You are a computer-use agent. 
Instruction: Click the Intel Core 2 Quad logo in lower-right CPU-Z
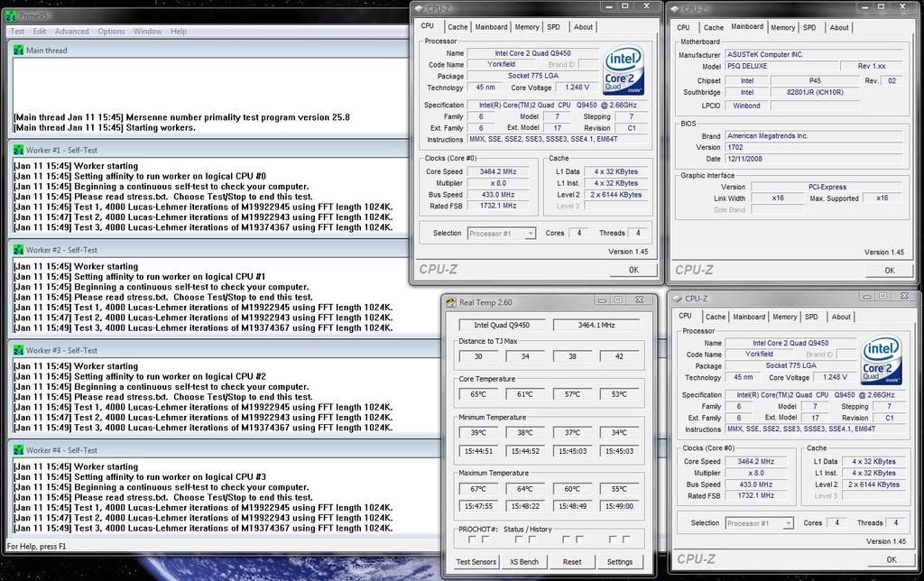(881, 360)
